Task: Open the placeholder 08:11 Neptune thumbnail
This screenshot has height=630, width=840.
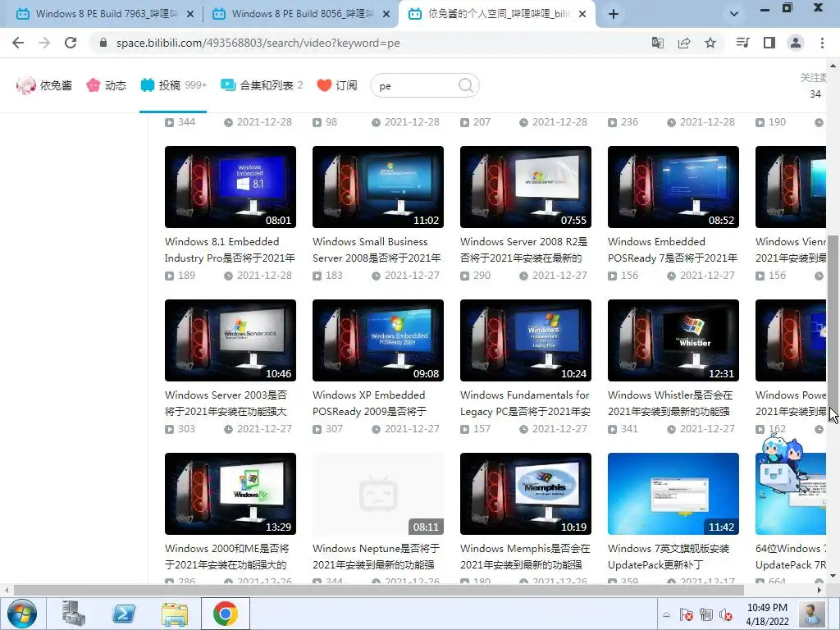Action: [378, 493]
